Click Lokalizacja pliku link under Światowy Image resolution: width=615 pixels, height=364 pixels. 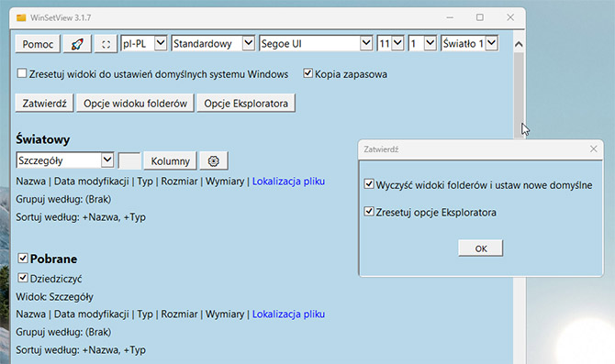coord(288,182)
